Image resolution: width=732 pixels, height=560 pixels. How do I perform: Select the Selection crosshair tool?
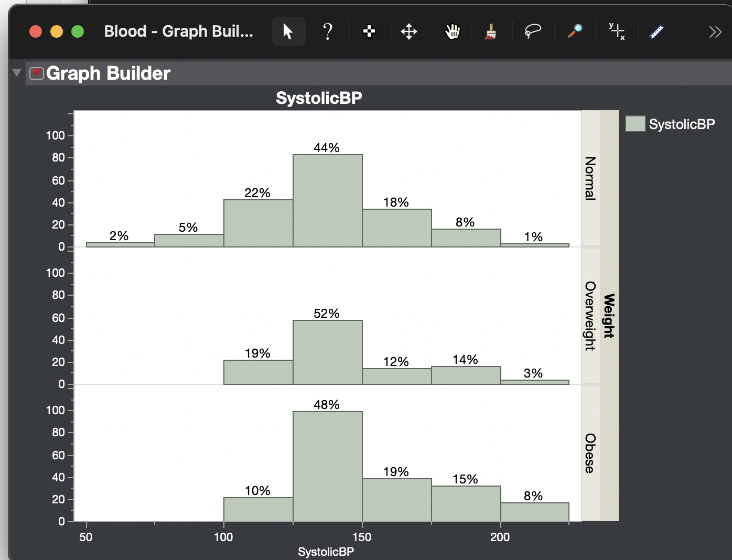click(x=369, y=31)
